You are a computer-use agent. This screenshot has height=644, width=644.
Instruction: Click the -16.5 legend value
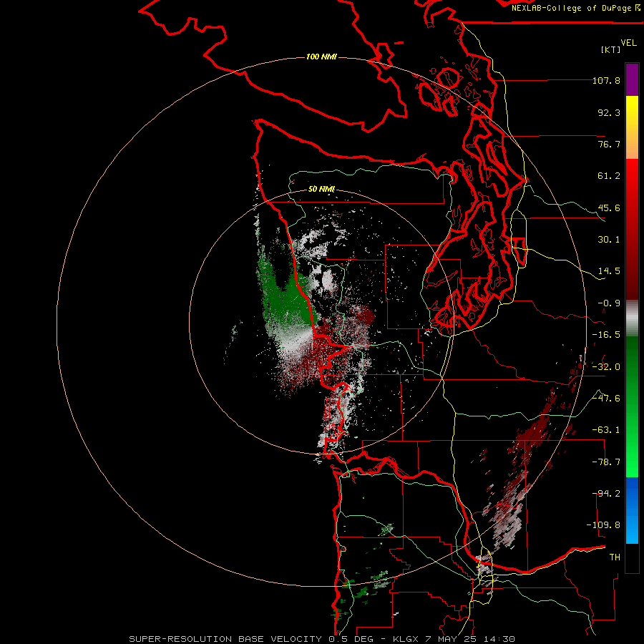607,335
